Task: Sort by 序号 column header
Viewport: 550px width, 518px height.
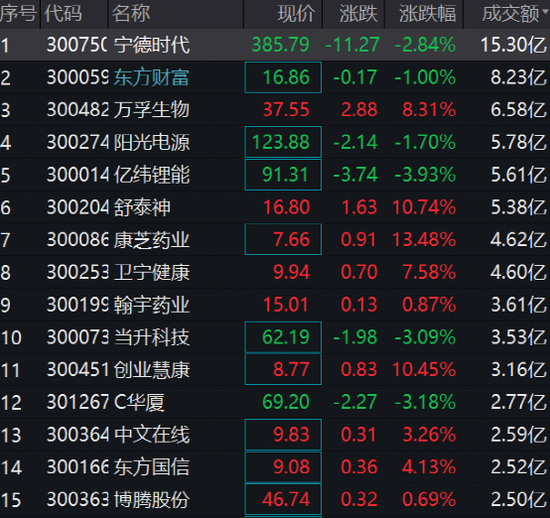Action: pyautogui.click(x=18, y=14)
